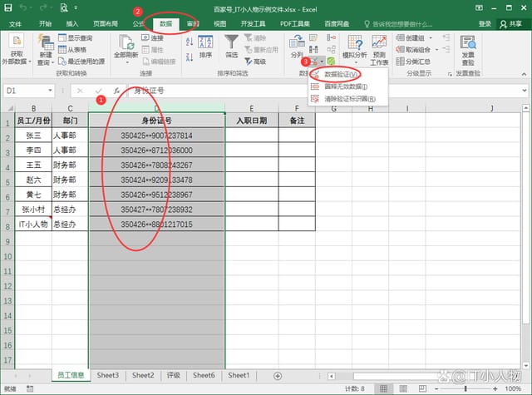
Task: Add a new sheet with plus icon
Action: pyautogui.click(x=278, y=376)
